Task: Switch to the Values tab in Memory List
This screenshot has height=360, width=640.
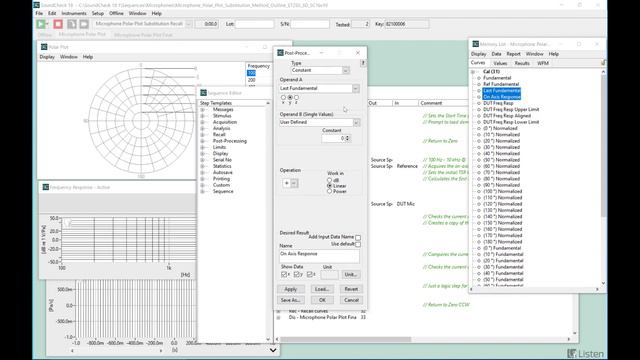Action: point(500,63)
